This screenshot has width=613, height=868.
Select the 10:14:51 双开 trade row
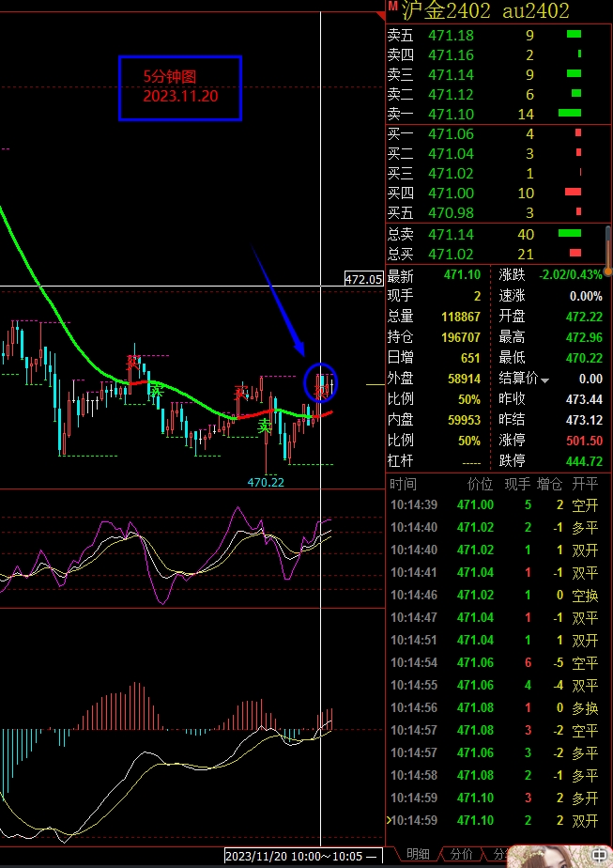pyautogui.click(x=495, y=641)
